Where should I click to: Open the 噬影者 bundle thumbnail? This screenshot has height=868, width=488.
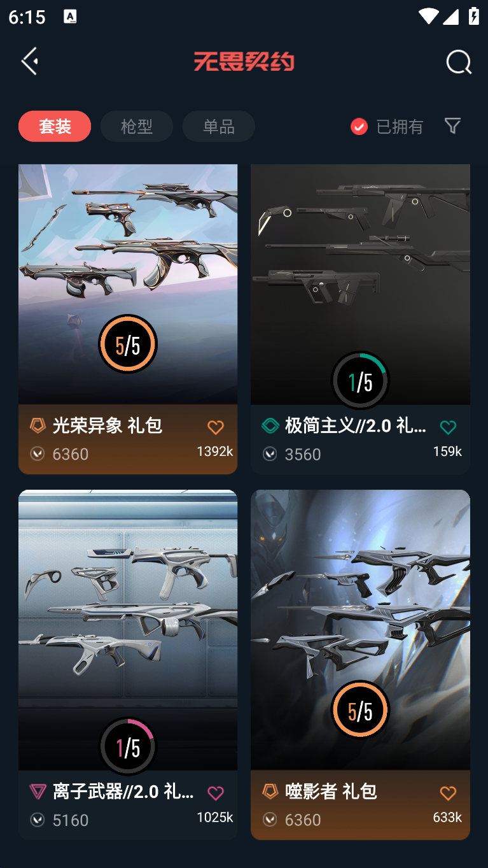[x=360, y=630]
